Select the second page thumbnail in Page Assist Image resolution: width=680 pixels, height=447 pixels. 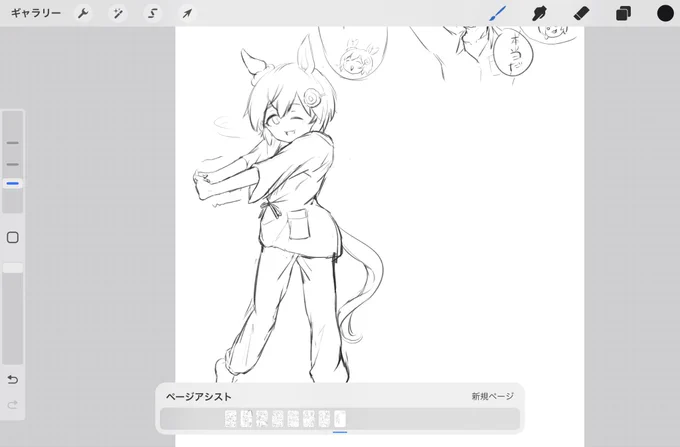point(246,419)
